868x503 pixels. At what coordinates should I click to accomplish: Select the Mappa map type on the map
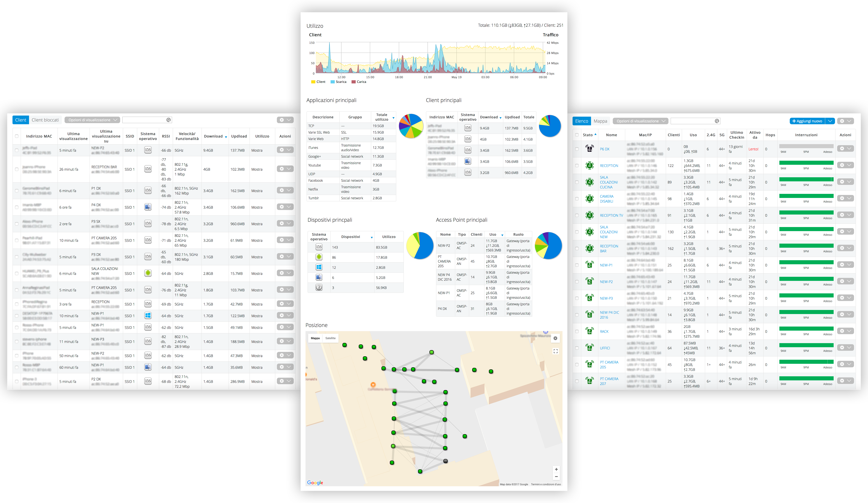point(315,338)
